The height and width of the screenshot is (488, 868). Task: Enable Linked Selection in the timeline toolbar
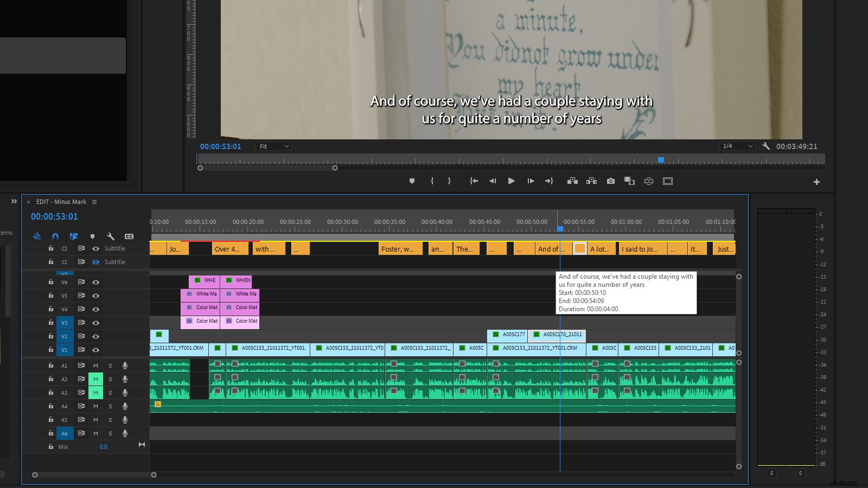[x=74, y=236]
